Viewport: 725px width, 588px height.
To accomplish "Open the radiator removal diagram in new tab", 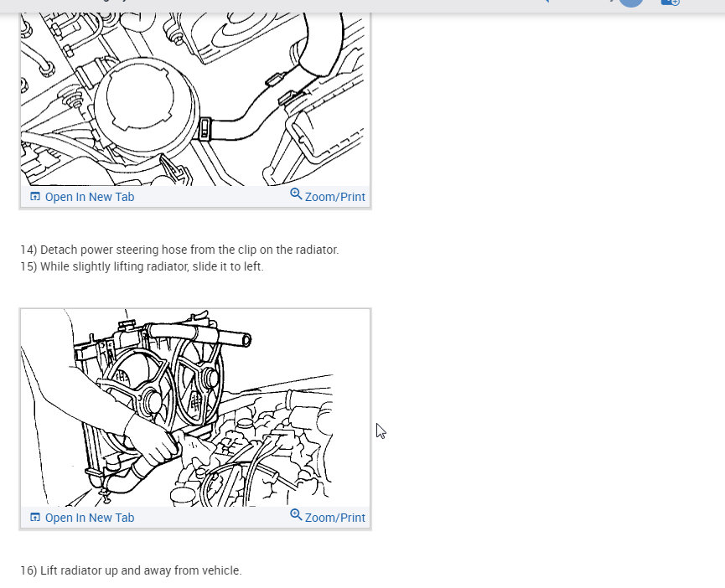I will tap(82, 518).
